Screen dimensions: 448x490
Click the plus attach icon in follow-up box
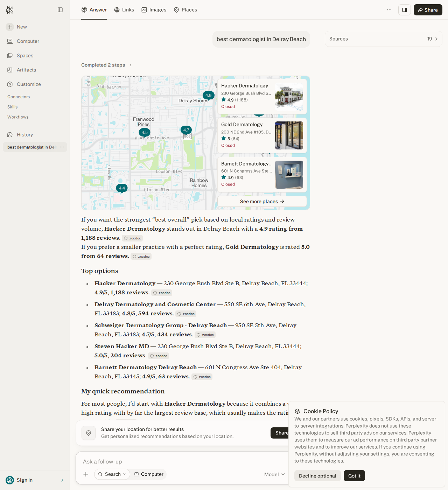pyautogui.click(x=86, y=474)
